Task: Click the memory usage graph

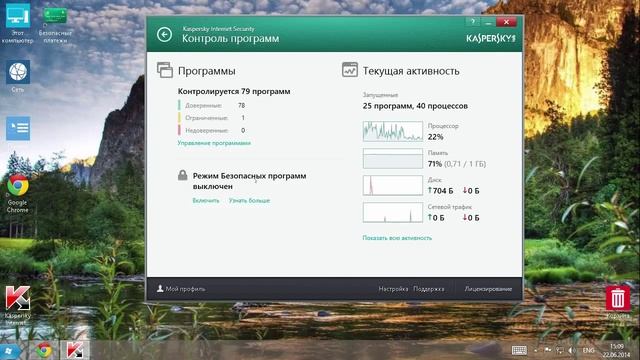Action: pyautogui.click(x=393, y=158)
